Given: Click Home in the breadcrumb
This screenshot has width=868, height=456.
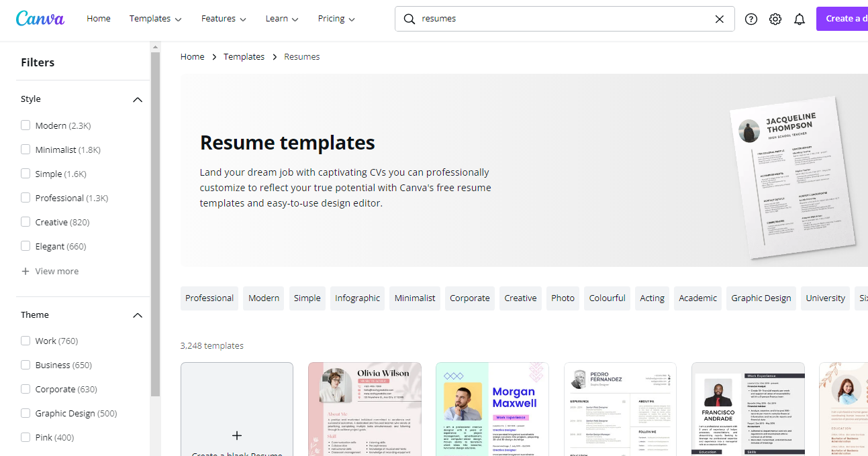Looking at the screenshot, I should tap(193, 57).
